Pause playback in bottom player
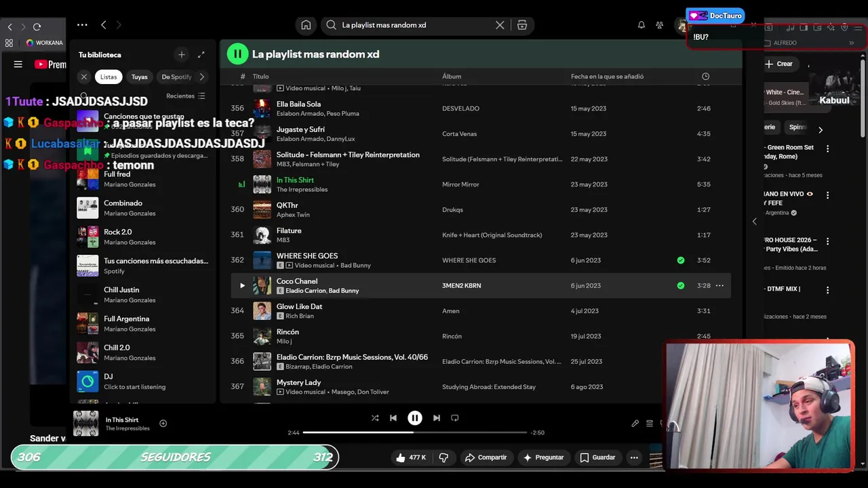 (414, 418)
